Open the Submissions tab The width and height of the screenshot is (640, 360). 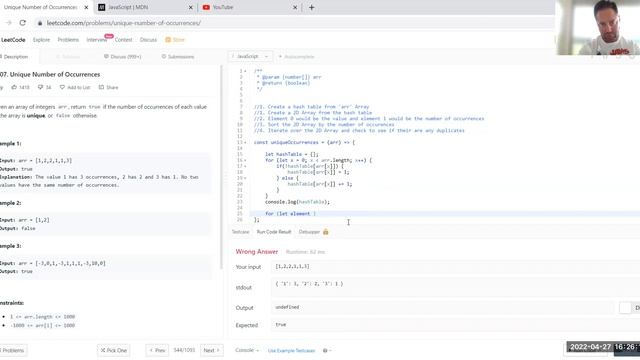[x=178, y=57]
